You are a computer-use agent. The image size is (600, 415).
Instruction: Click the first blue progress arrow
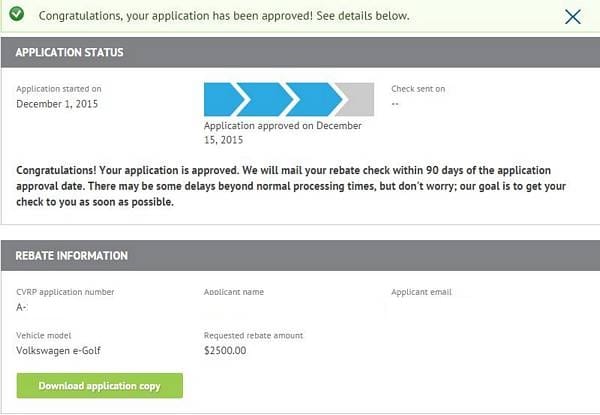[x=224, y=100]
